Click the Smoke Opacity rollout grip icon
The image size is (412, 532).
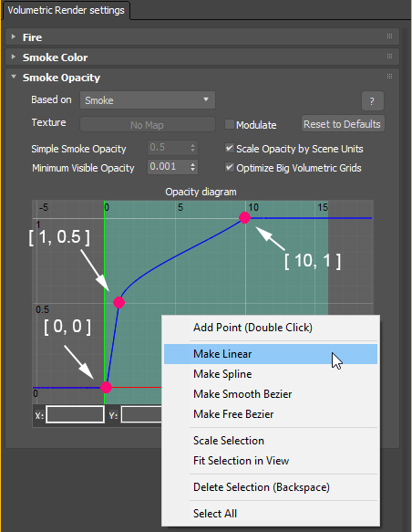click(x=389, y=76)
